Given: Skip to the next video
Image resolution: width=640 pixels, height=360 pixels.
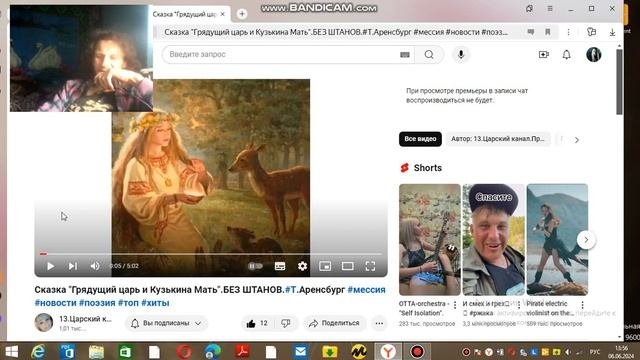Looking at the screenshot, I should click(73, 266).
